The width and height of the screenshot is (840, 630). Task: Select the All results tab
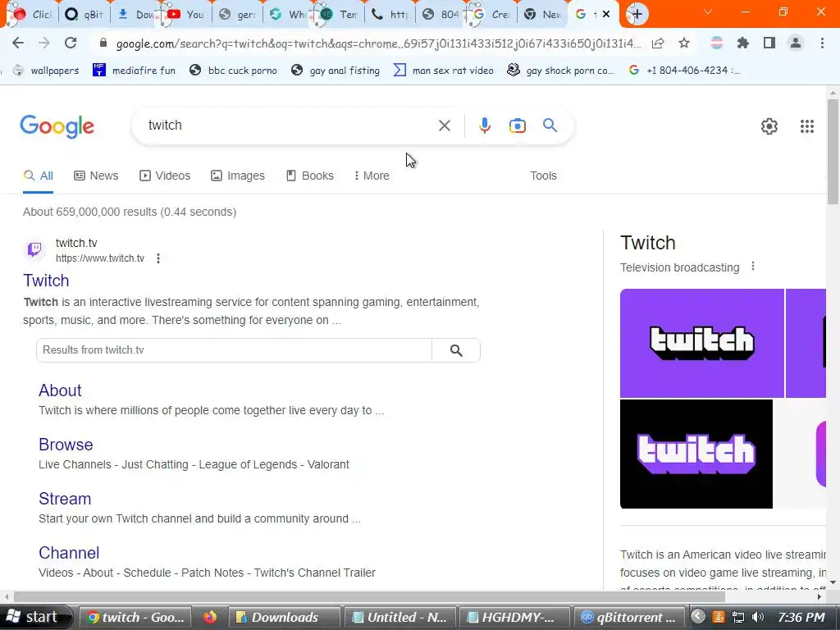click(38, 176)
